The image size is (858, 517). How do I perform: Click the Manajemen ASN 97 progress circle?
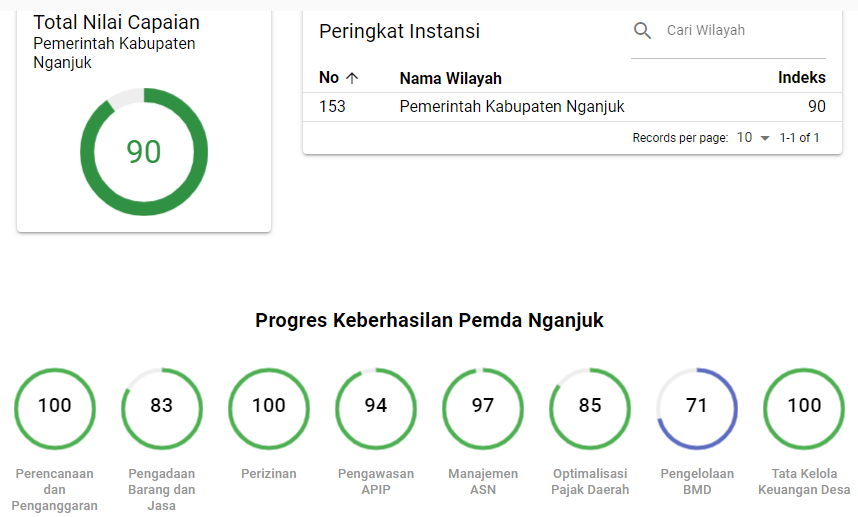pos(483,409)
